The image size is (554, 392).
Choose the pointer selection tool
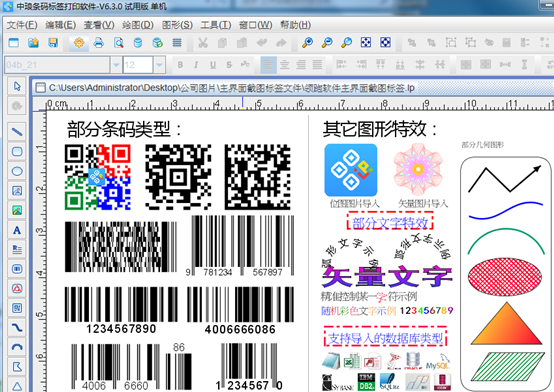click(x=17, y=86)
